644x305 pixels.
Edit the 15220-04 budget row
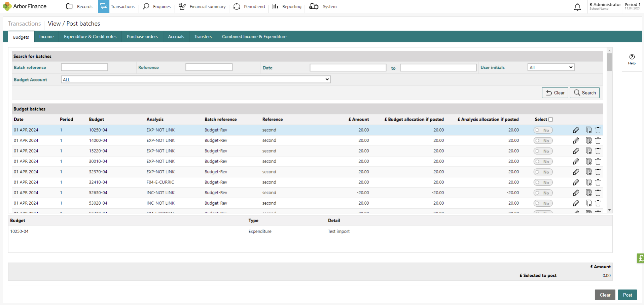point(576,151)
